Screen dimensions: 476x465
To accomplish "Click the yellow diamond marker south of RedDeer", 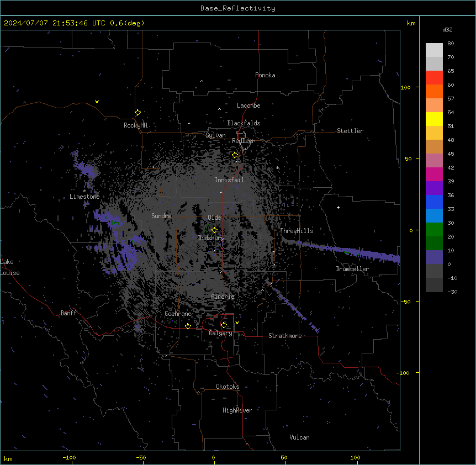I will click(x=235, y=155).
